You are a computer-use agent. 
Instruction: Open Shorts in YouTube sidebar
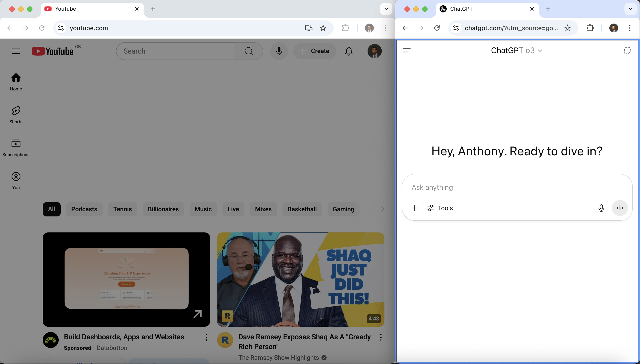tap(16, 115)
